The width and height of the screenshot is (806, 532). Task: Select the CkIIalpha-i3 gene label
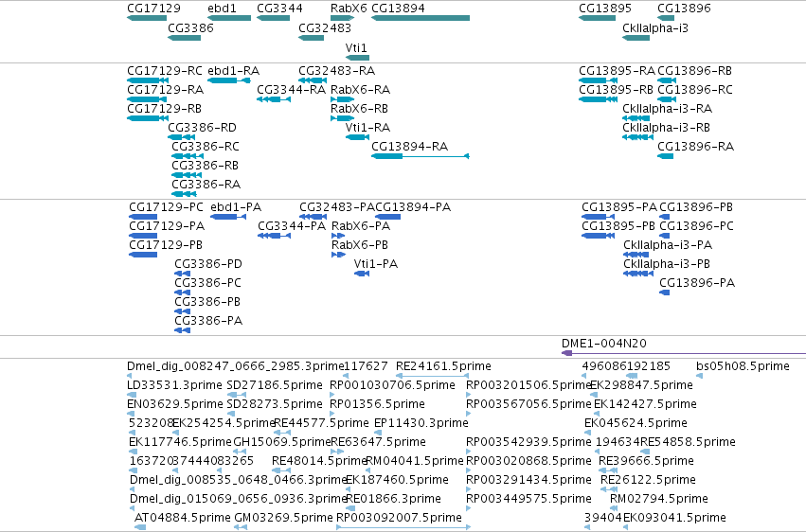(654, 28)
